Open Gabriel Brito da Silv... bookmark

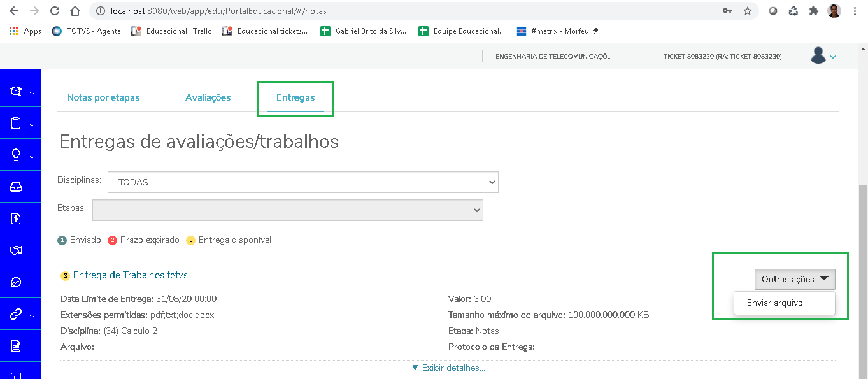(363, 31)
